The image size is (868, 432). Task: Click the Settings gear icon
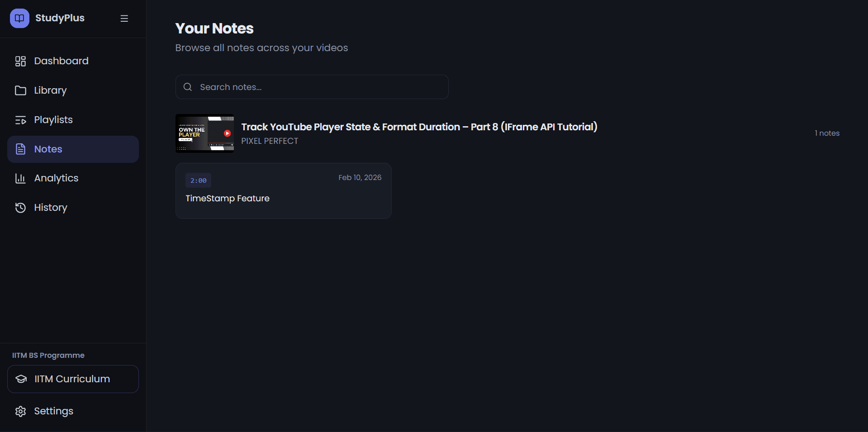[20, 411]
